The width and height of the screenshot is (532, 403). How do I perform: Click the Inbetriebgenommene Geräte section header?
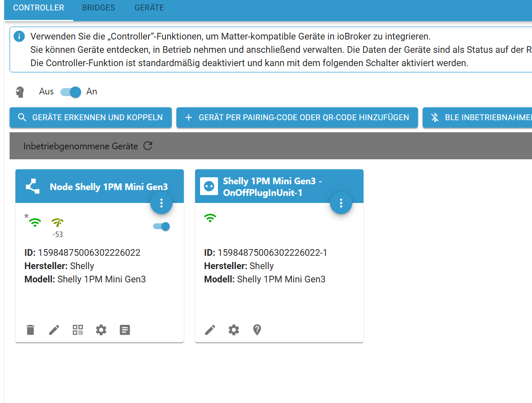tap(81, 146)
